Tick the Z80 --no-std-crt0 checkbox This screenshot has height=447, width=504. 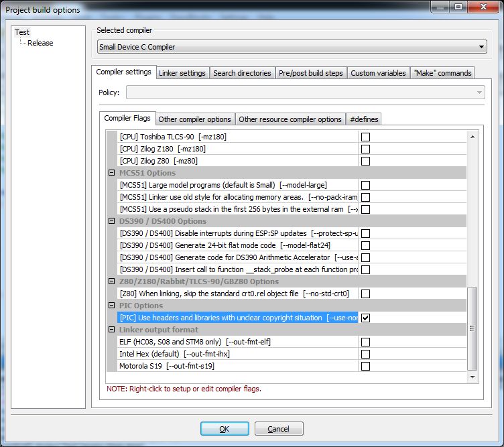365,294
